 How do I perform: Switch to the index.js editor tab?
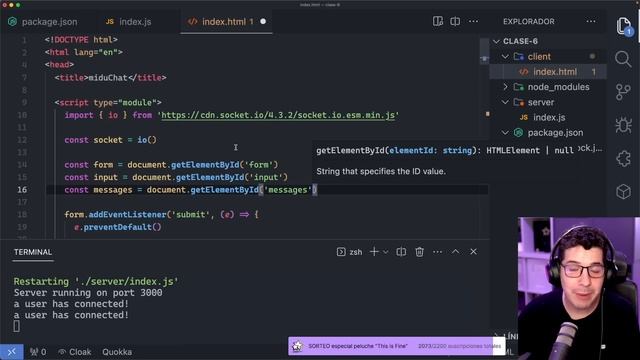[129, 22]
